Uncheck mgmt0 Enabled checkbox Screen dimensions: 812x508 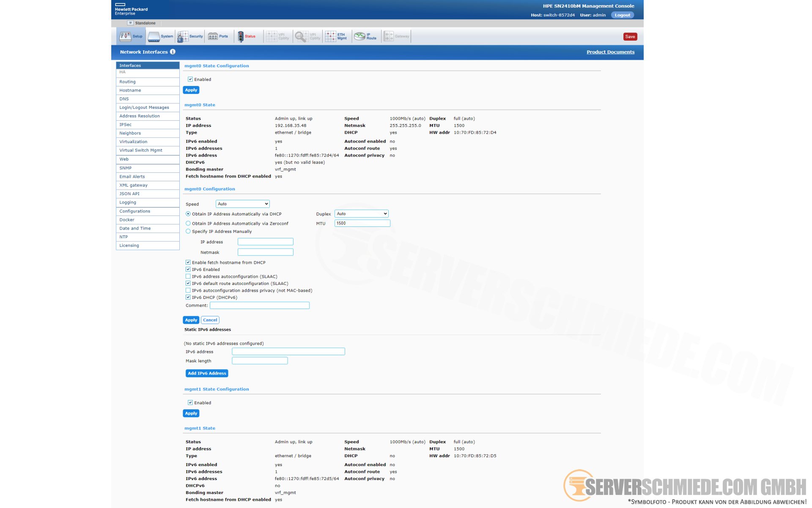190,79
